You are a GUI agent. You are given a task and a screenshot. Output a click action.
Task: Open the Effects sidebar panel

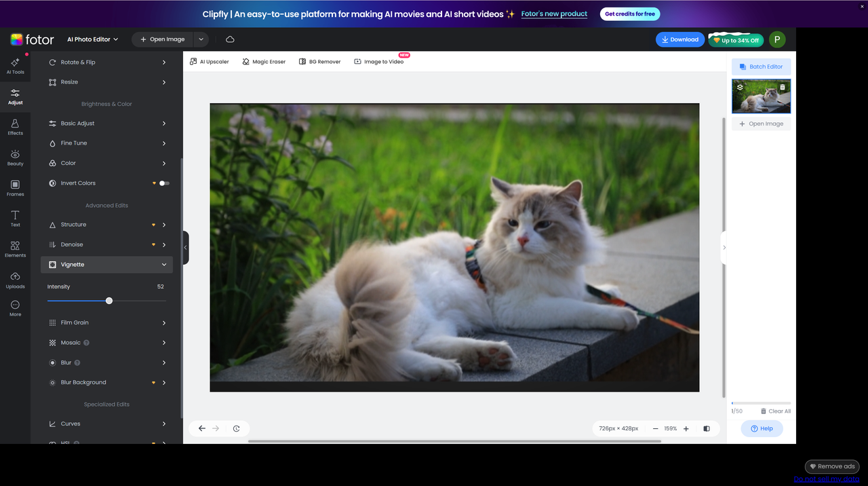[15, 127]
